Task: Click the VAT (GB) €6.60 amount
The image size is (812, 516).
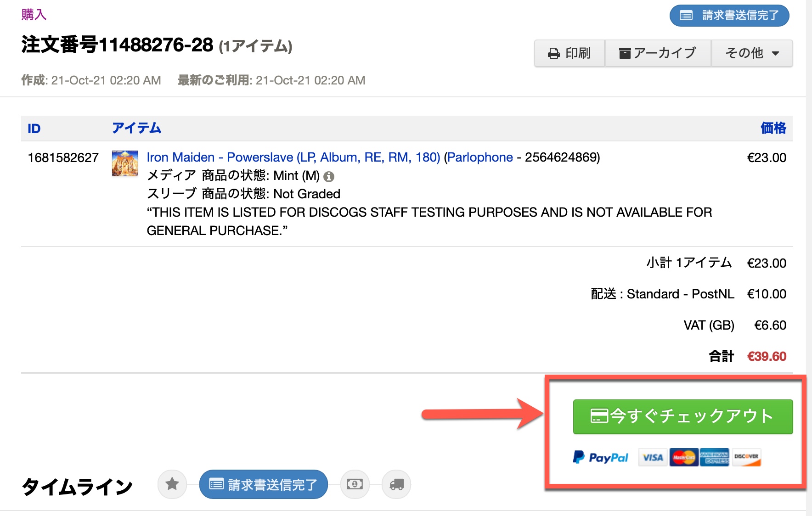Action: [x=770, y=325]
